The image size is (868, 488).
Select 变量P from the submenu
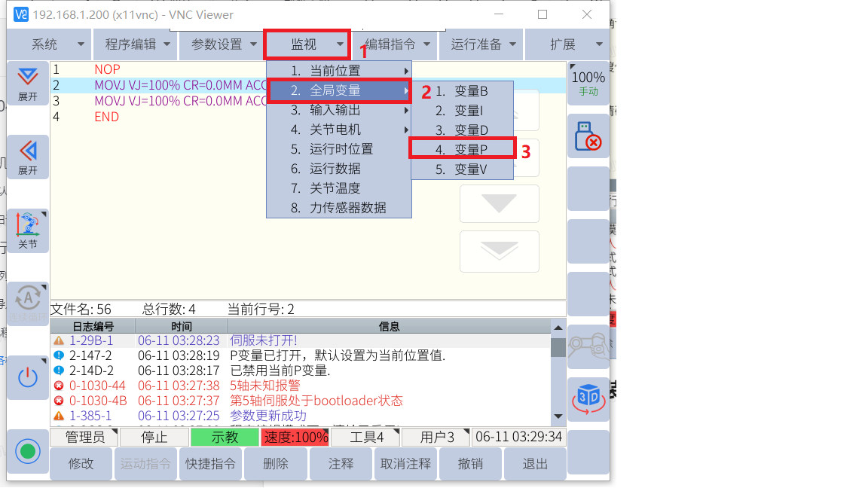click(x=463, y=150)
